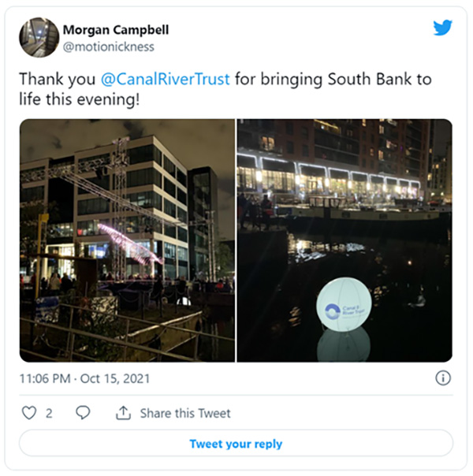Viewport: 473px width, 476px height.
Task: Click the Tweet your reply button
Action: pos(236,443)
